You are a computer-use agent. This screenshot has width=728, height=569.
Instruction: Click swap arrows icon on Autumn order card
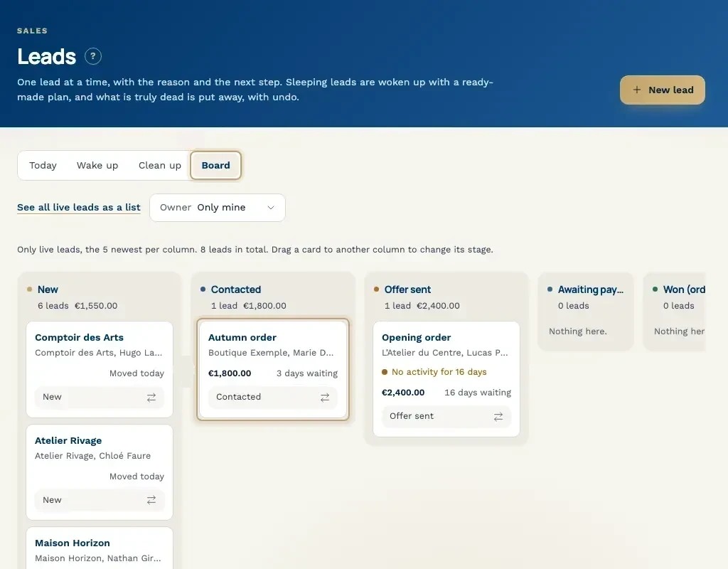pos(325,398)
